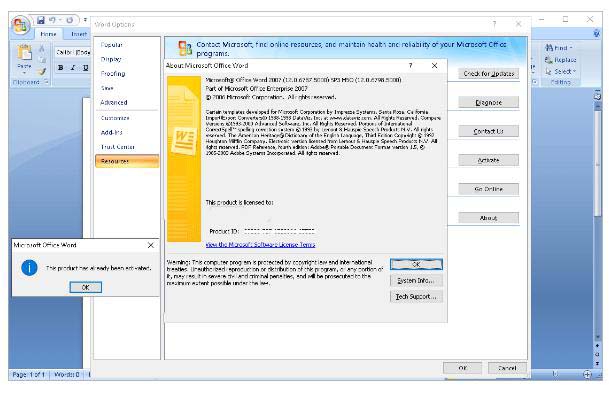The image size is (612, 405).
Task: Maximize the Word window
Action: 565,19
